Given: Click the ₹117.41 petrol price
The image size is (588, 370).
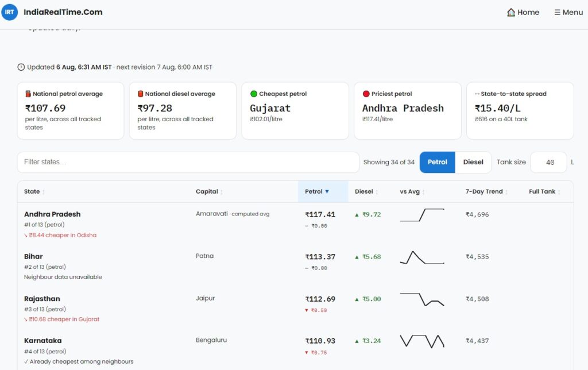Looking at the screenshot, I should coord(320,215).
